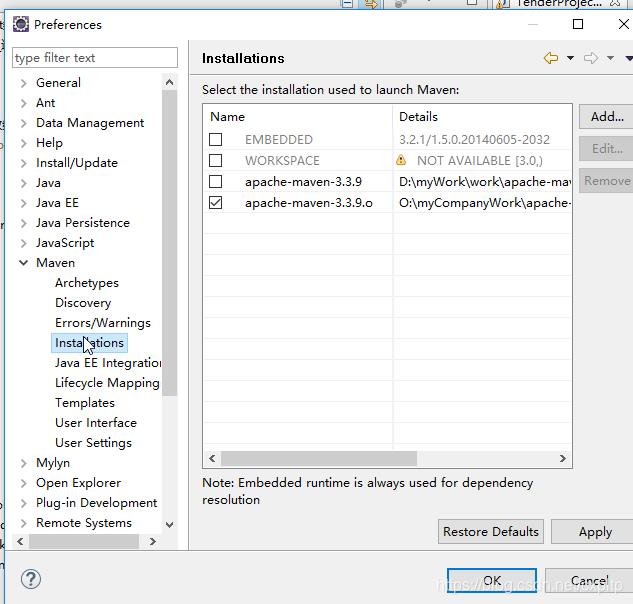633x604 pixels.
Task: Select Plug-in Development category
Action: 96,503
